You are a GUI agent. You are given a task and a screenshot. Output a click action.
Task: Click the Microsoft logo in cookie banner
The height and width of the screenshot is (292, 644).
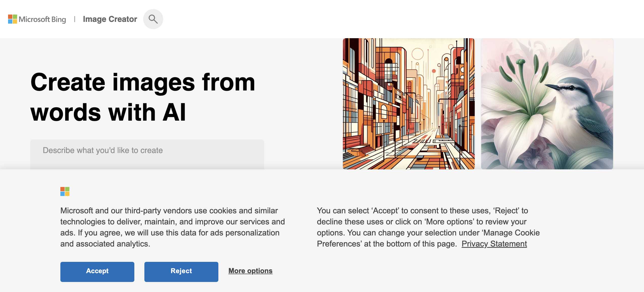click(65, 191)
